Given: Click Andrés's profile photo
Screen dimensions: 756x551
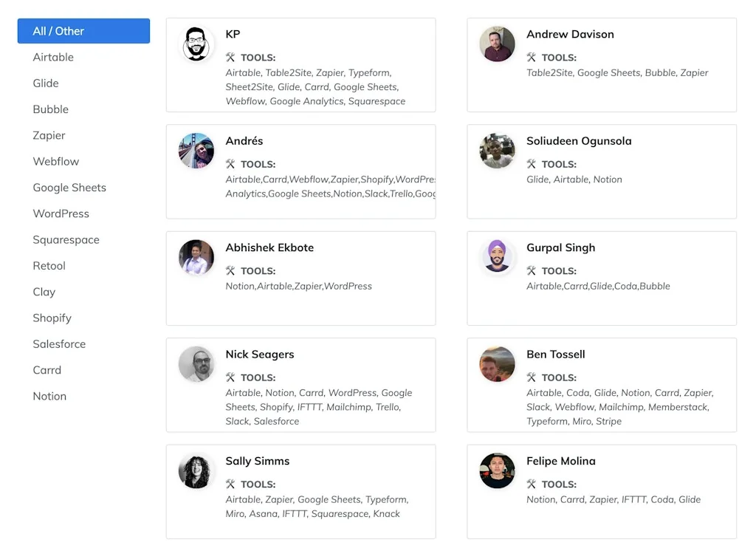Looking at the screenshot, I should (196, 151).
